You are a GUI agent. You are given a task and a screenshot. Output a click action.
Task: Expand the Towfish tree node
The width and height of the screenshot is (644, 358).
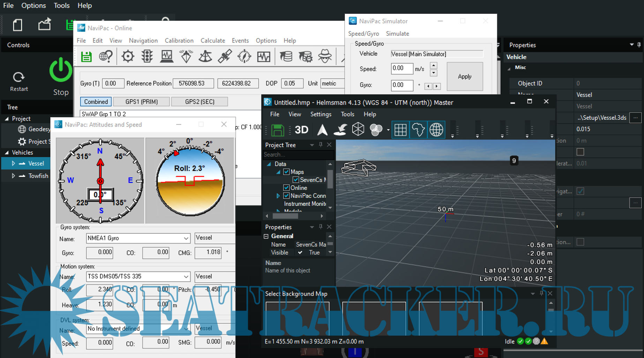pyautogui.click(x=13, y=176)
